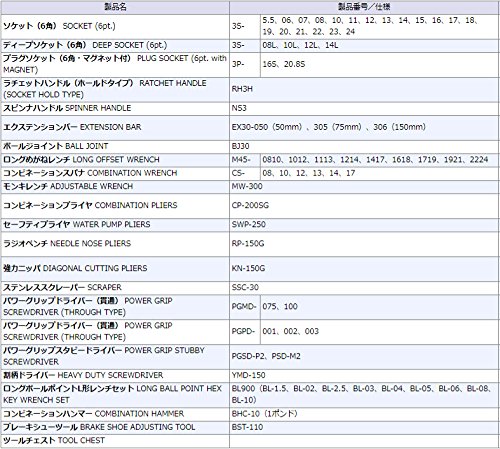Click product number NS3

pos(364,108)
